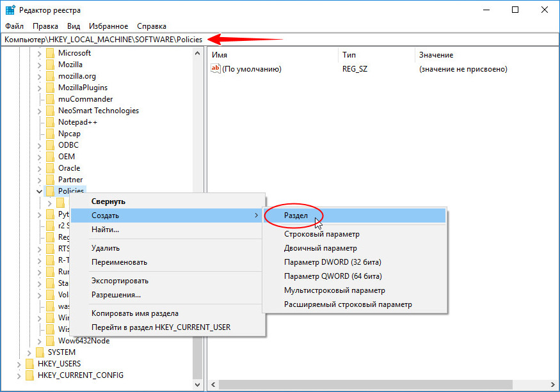This screenshot has width=560, height=392.
Task: Click the NeoSmart Technologies folder icon
Action: pyautogui.click(x=51, y=111)
